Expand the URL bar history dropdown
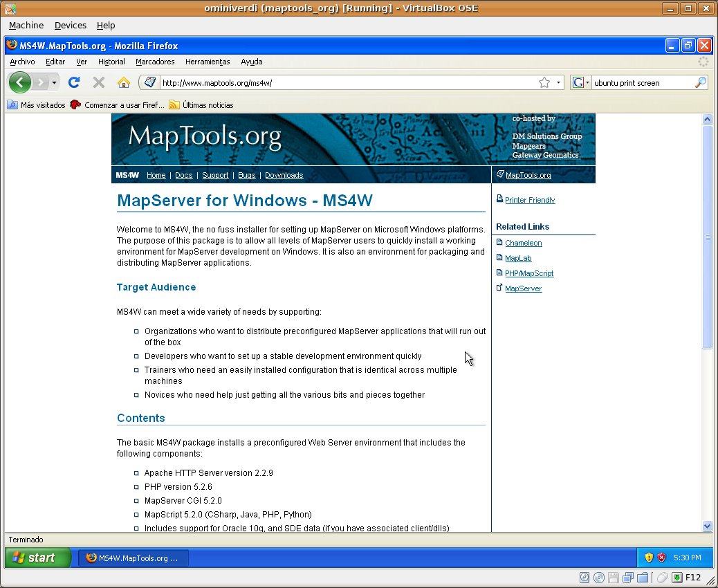The width and height of the screenshot is (718, 588). tap(558, 82)
